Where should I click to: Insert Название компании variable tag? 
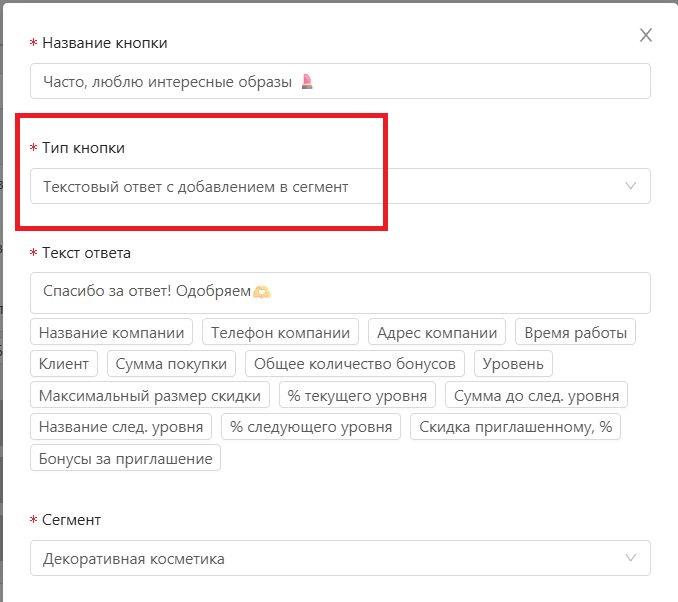tap(112, 332)
